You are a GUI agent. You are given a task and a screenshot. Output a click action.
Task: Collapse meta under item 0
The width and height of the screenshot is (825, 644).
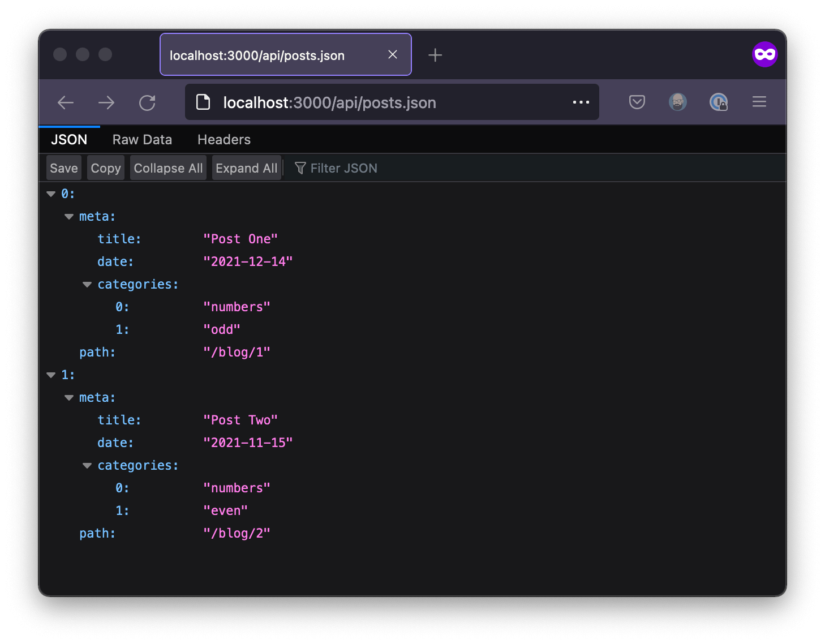[69, 217]
